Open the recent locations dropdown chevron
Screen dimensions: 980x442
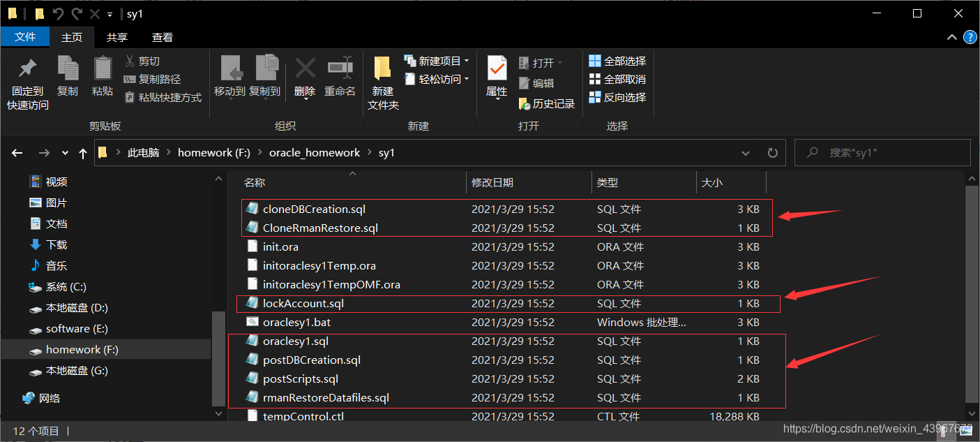(x=65, y=153)
